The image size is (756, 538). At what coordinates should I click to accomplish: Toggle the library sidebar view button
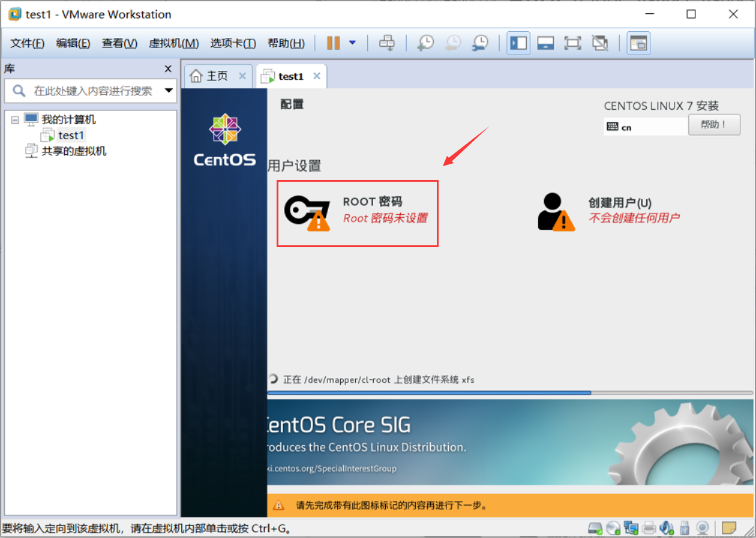point(518,43)
